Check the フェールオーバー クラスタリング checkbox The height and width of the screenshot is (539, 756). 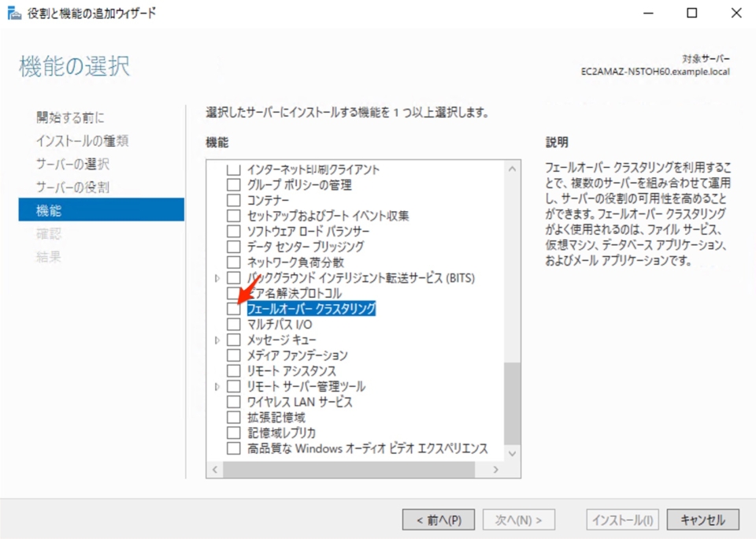tap(233, 309)
